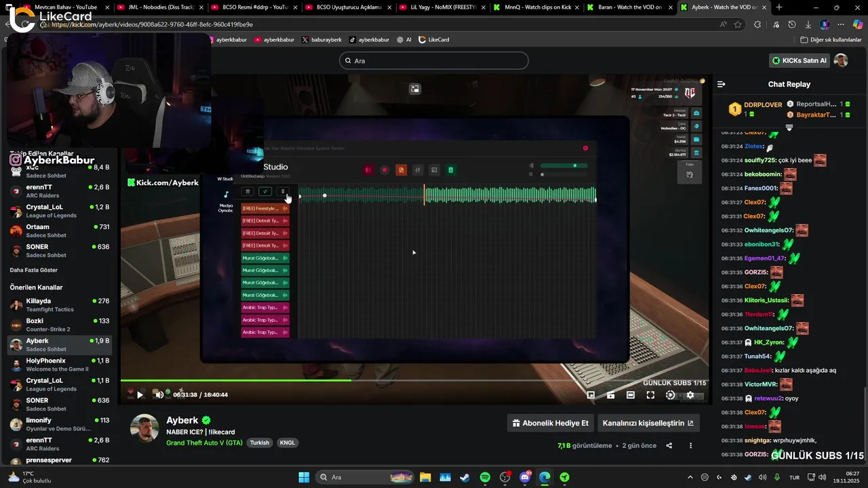Open playback speed control in player
The width and height of the screenshot is (868, 488).
[x=670, y=395]
